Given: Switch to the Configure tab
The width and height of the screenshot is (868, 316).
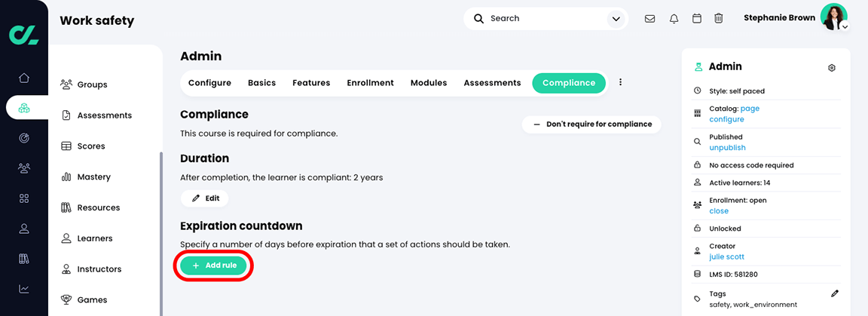Looking at the screenshot, I should 209,83.
